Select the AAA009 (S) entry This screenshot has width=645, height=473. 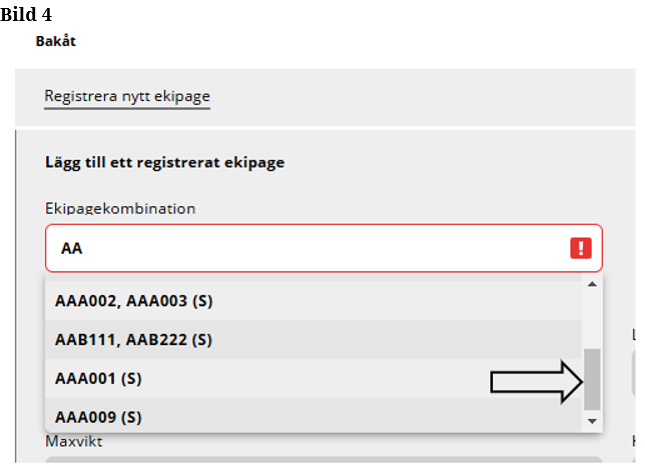pyautogui.click(x=99, y=417)
